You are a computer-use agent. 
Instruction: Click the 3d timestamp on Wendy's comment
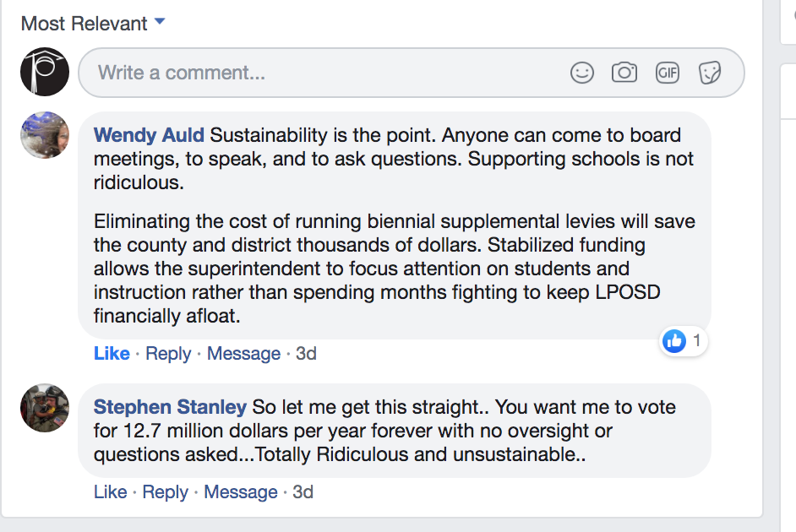click(306, 354)
